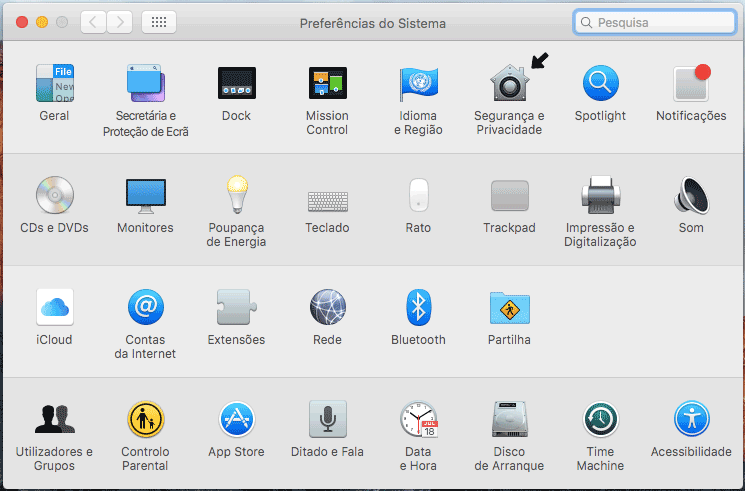Go forward with the right arrow button
Screen dimensions: 745x491
pos(120,22)
